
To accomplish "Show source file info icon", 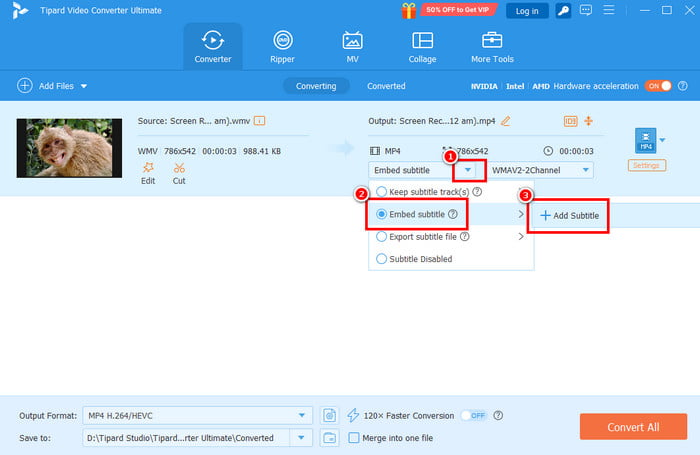I will click(x=259, y=121).
